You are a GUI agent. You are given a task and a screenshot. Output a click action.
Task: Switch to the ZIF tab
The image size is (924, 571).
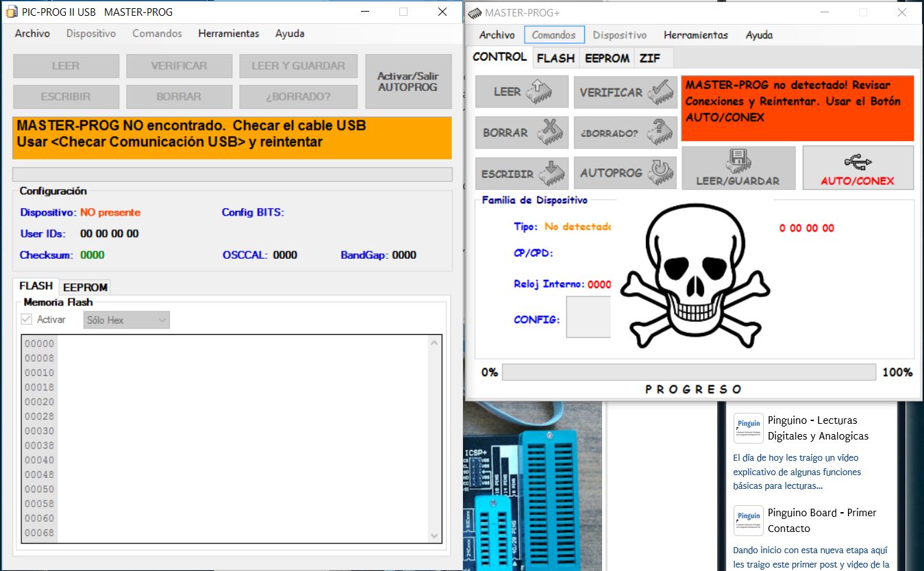651,58
